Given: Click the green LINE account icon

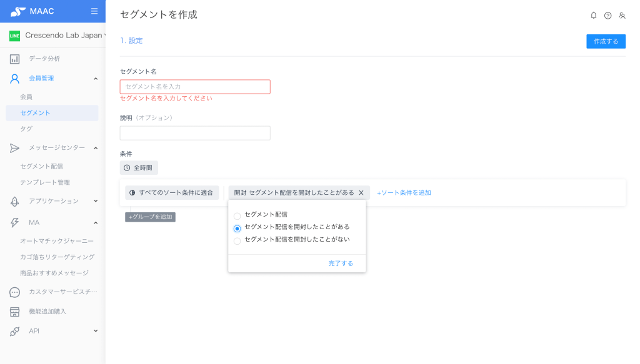Looking at the screenshot, I should pos(15,36).
